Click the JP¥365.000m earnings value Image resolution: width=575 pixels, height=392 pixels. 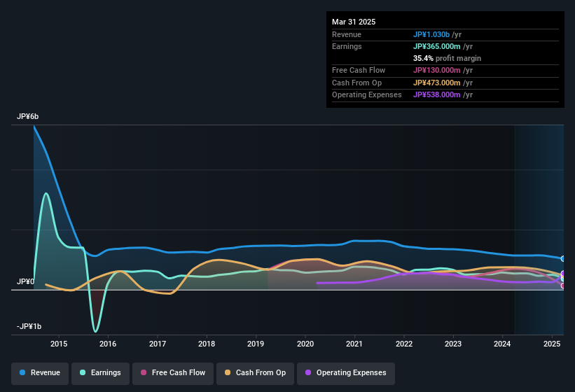437,46
